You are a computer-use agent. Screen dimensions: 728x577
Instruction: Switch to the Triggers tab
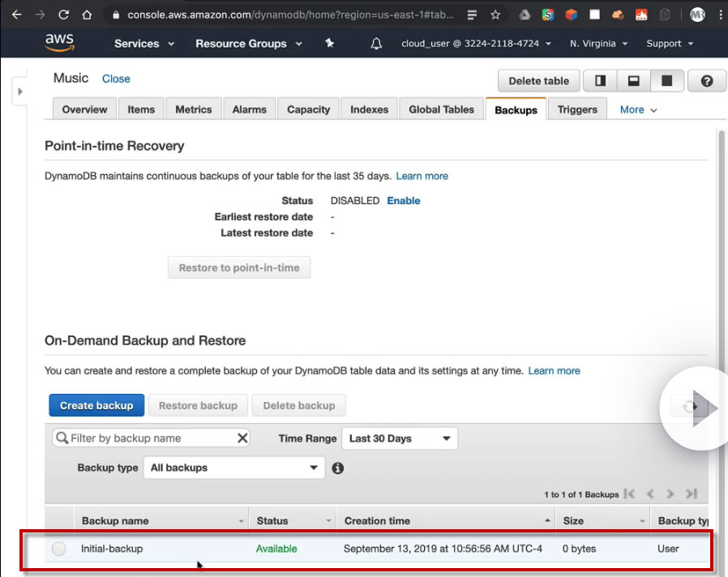click(x=577, y=109)
